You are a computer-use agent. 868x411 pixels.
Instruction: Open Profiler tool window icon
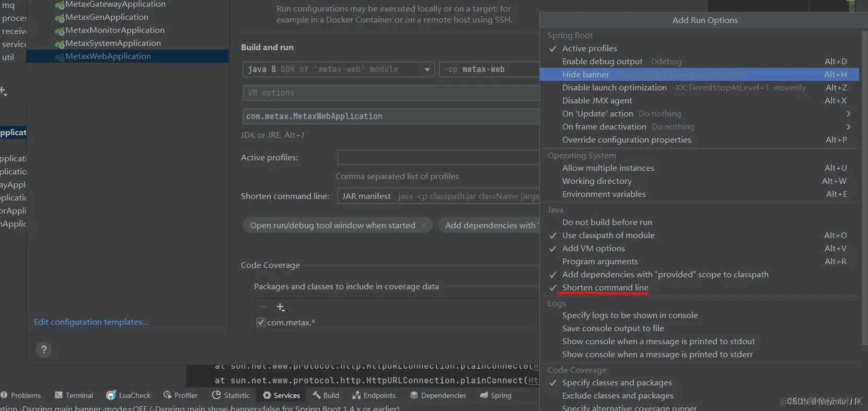tap(167, 395)
